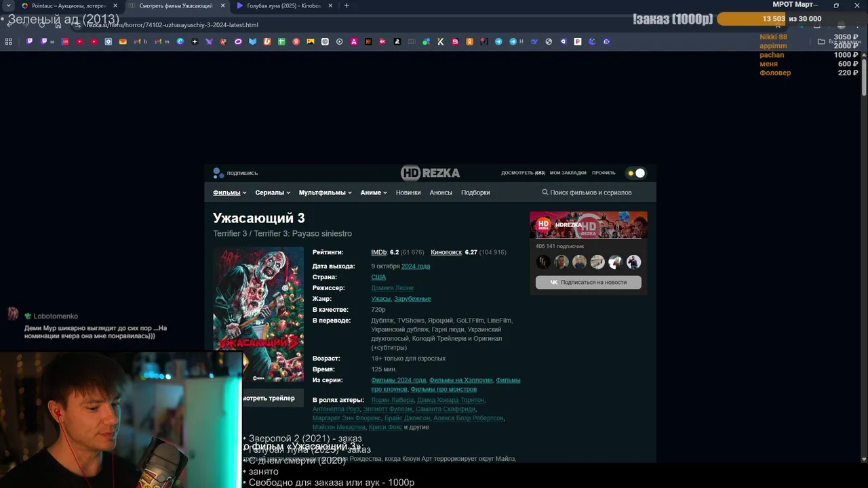Viewport: 868px width, 488px height.
Task: Open the Gmail bookmark labeled b
Action: [x=140, y=41]
